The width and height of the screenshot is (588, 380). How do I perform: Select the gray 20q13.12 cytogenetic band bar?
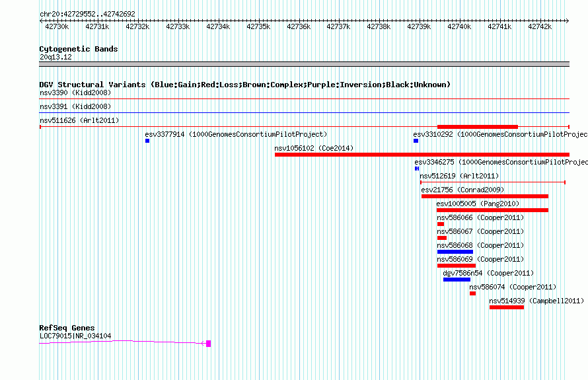pyautogui.click(x=304, y=64)
